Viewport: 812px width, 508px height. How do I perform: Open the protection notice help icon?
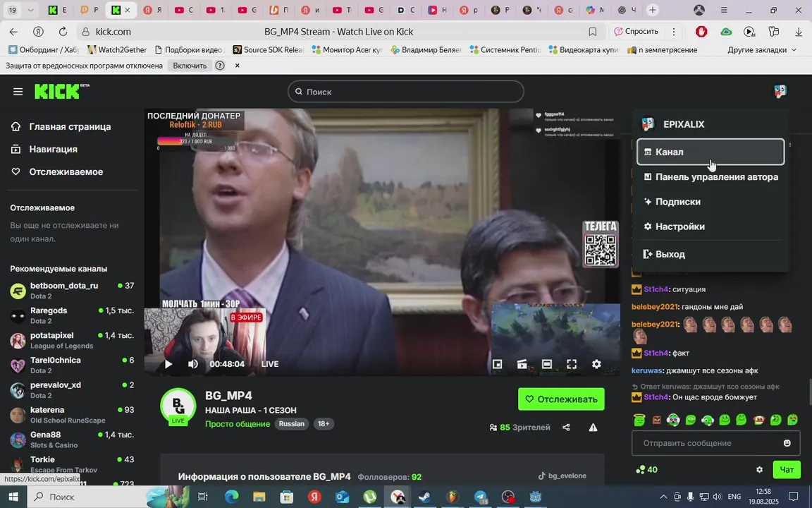[x=220, y=66]
